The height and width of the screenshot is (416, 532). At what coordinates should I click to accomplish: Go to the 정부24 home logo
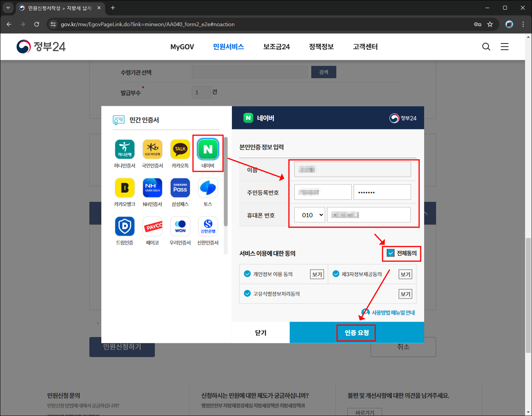coord(41,47)
